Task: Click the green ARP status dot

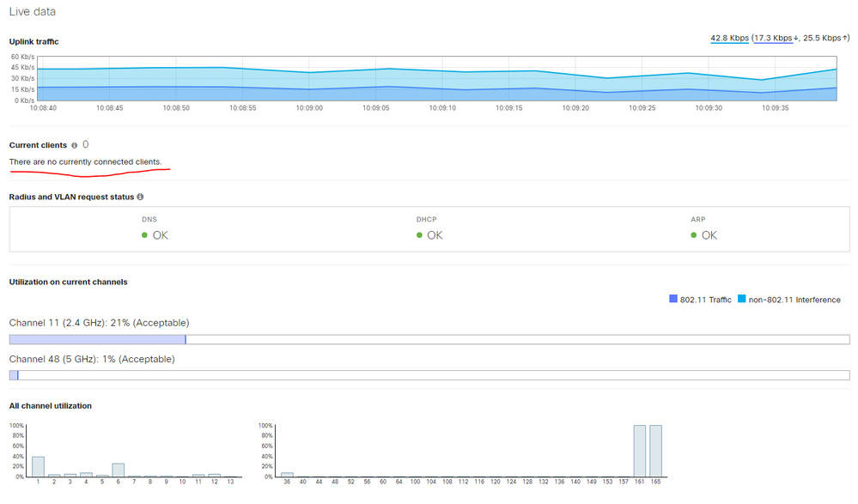Action: tap(694, 235)
